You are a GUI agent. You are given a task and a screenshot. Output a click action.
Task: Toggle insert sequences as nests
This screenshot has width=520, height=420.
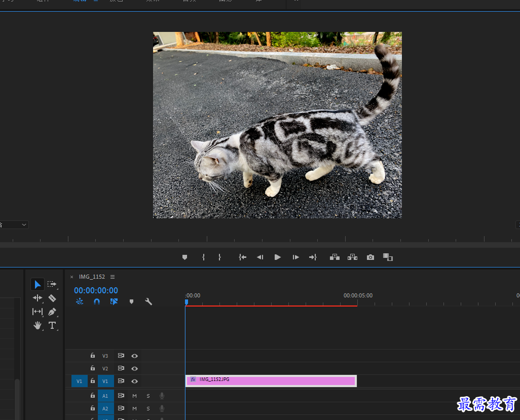(80, 301)
